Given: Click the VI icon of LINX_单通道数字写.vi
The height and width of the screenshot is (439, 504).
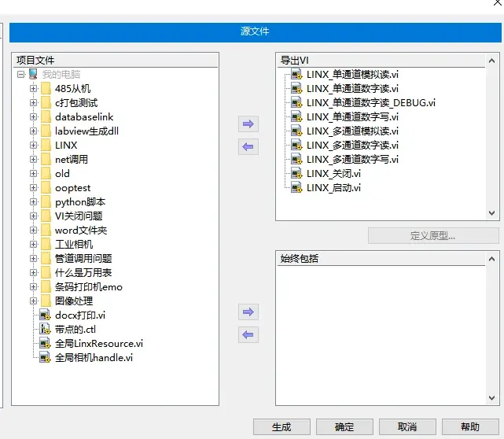Looking at the screenshot, I should [296, 116].
